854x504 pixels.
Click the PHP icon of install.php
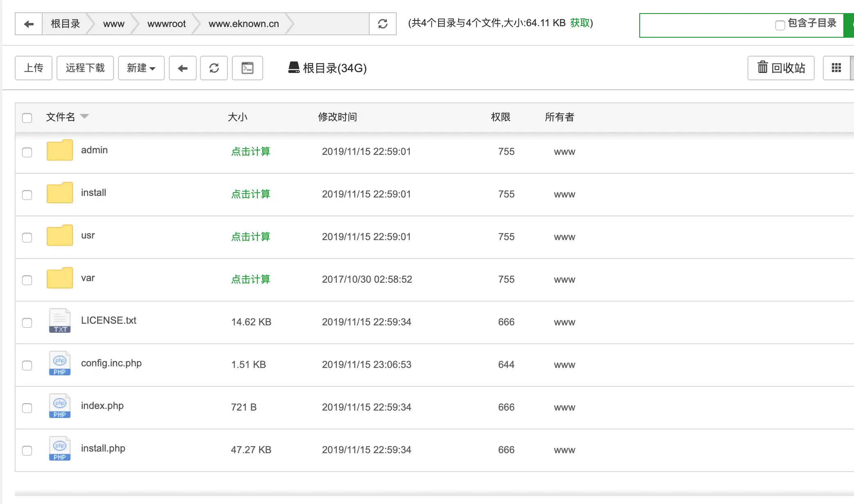coord(59,448)
